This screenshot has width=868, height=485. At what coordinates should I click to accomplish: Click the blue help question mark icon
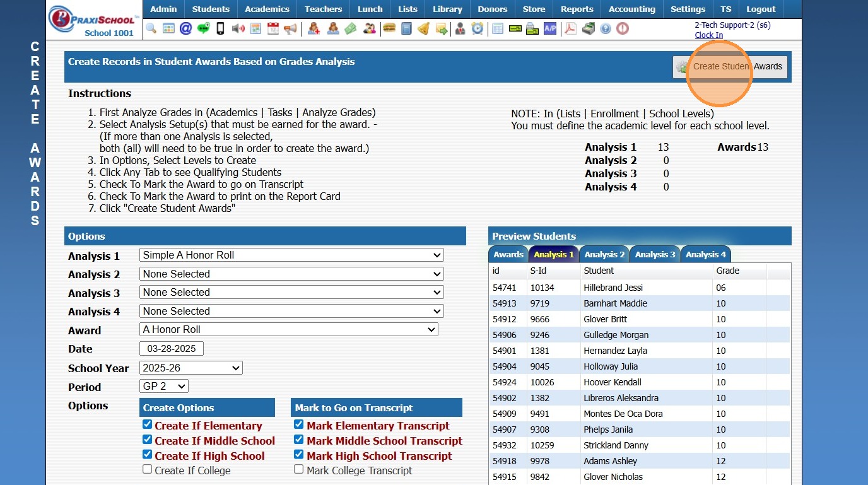point(606,28)
